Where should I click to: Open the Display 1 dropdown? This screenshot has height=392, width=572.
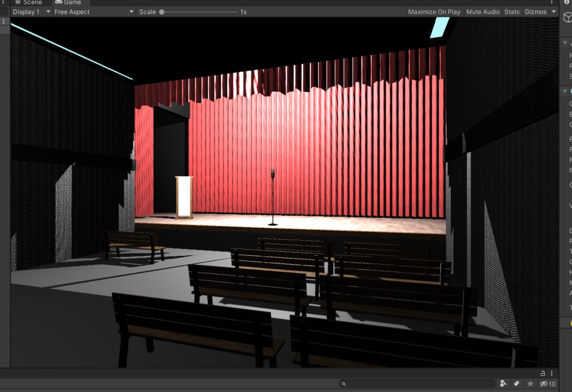click(31, 11)
